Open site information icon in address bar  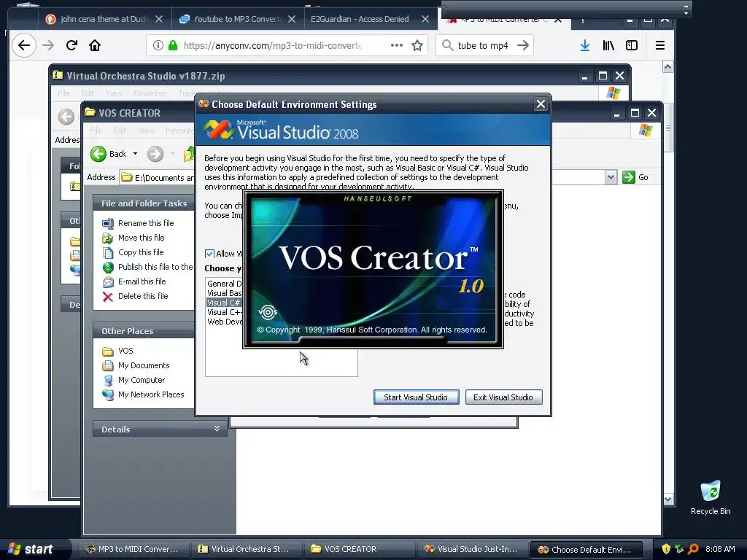pyautogui.click(x=158, y=45)
